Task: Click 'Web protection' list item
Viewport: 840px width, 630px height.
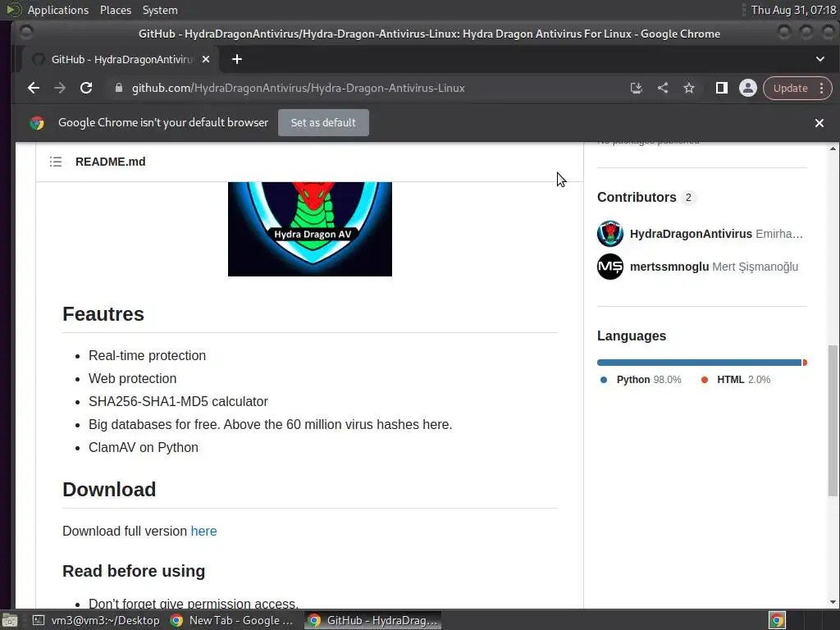Action: 132,379
